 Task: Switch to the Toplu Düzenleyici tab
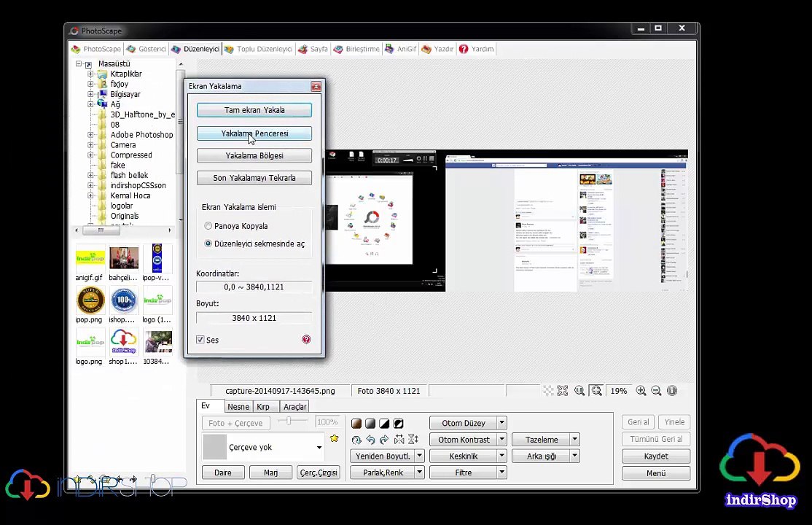258,49
